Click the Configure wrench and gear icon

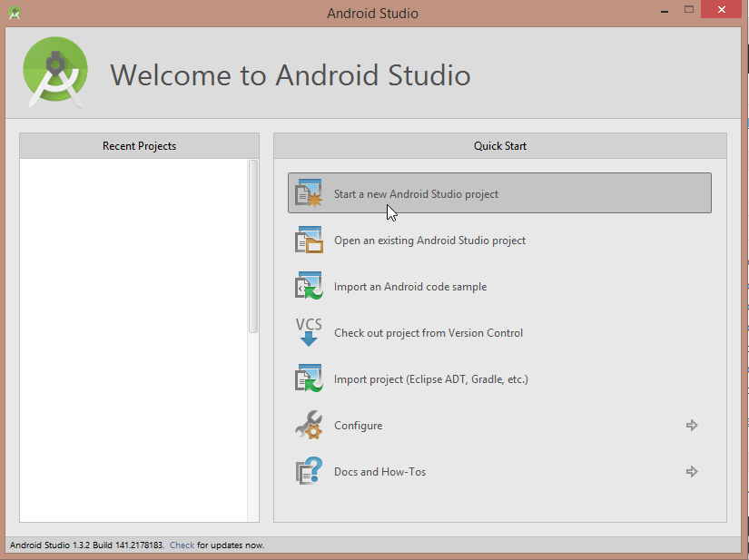[309, 425]
